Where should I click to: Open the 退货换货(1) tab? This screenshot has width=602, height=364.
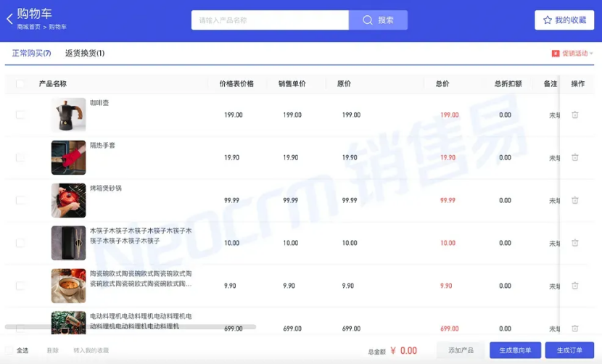(x=85, y=54)
